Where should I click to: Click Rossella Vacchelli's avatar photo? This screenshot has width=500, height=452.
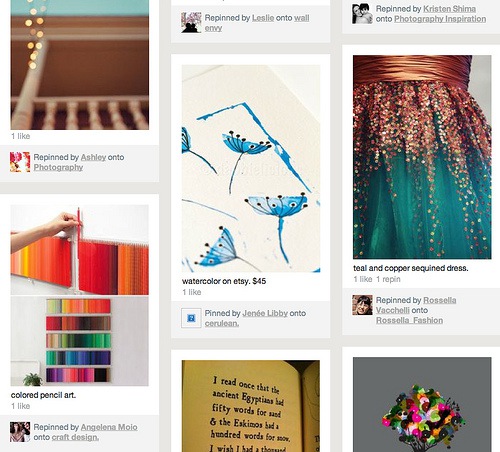pyautogui.click(x=362, y=305)
